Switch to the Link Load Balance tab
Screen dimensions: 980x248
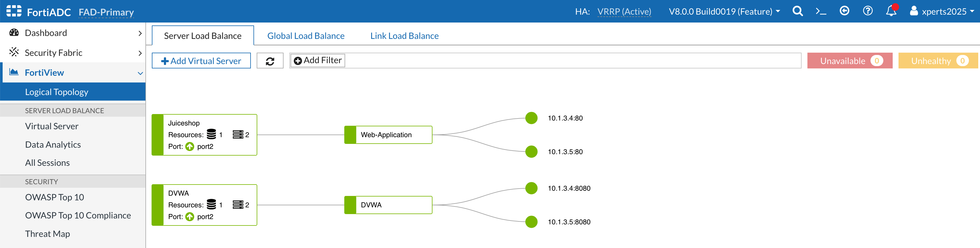pyautogui.click(x=404, y=36)
